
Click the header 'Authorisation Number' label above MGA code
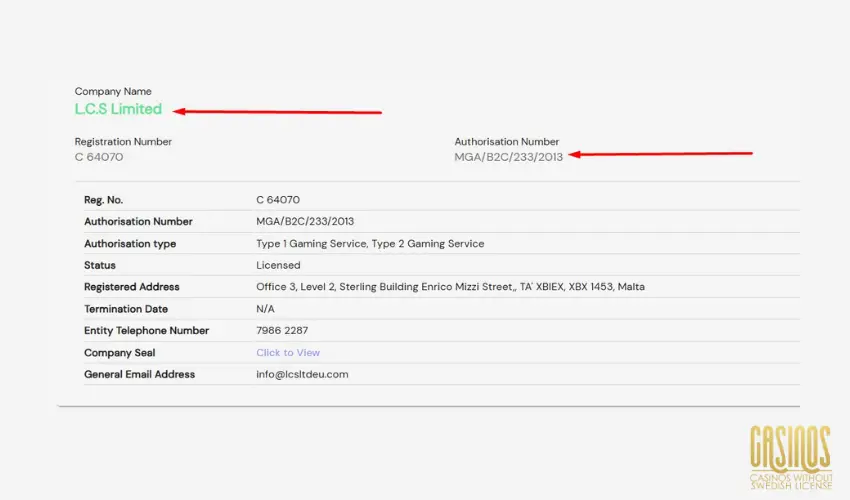[506, 142]
